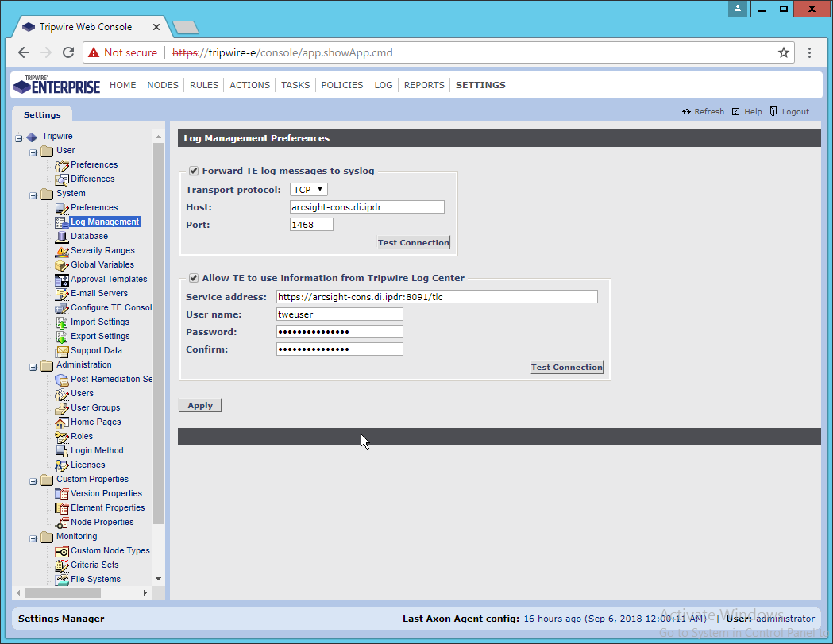Click the Severity Ranges tree icon

[x=62, y=250]
